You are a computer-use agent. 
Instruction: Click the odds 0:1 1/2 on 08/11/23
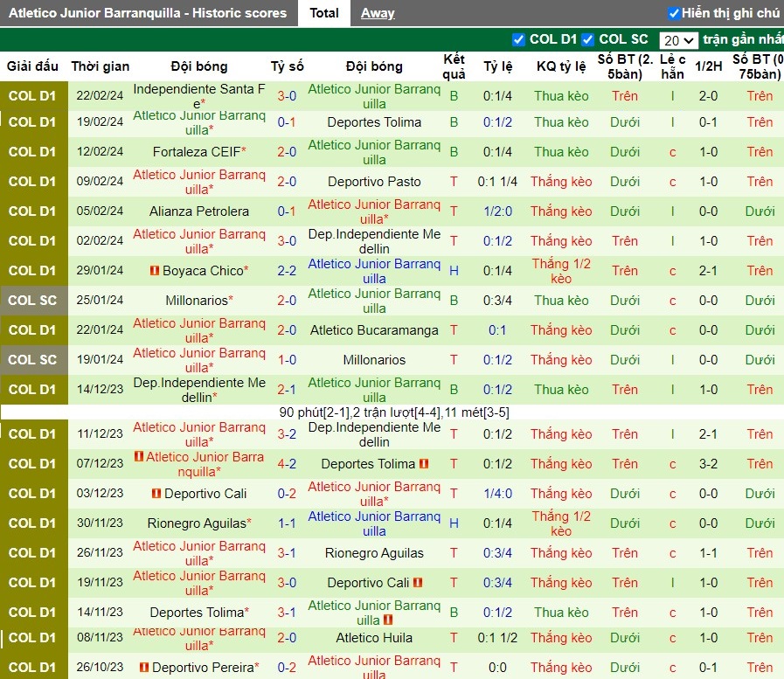[x=497, y=638]
